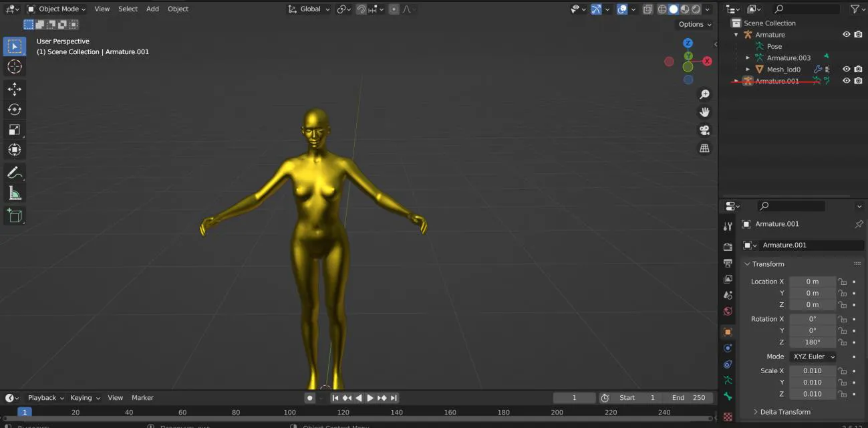The image size is (868, 428).
Task: Lock the Location X transform value
Action: (842, 282)
